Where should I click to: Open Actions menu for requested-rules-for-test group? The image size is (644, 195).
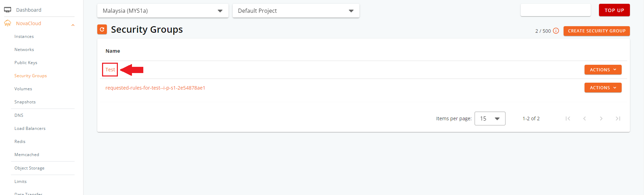(603, 88)
